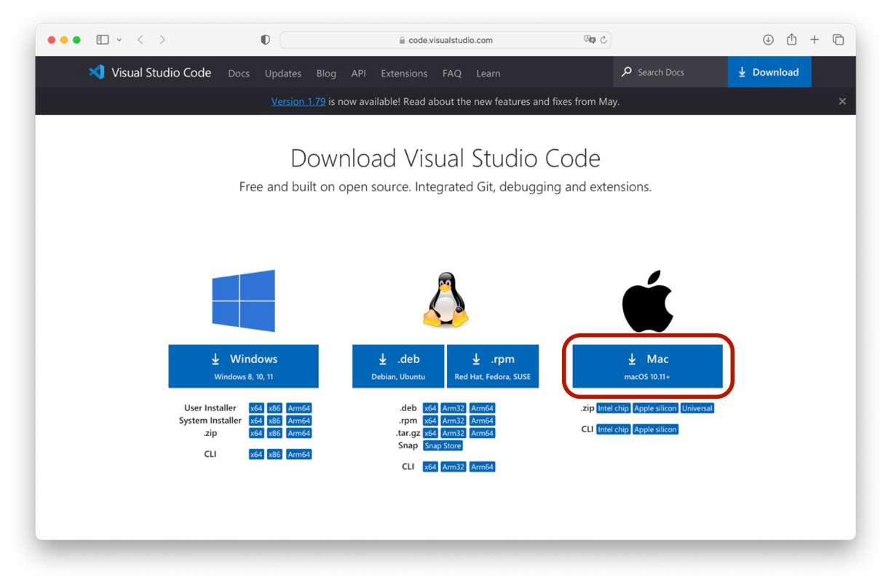Download the .rpm Red Hat package
Screen dimensions: 891x588
point(493,366)
